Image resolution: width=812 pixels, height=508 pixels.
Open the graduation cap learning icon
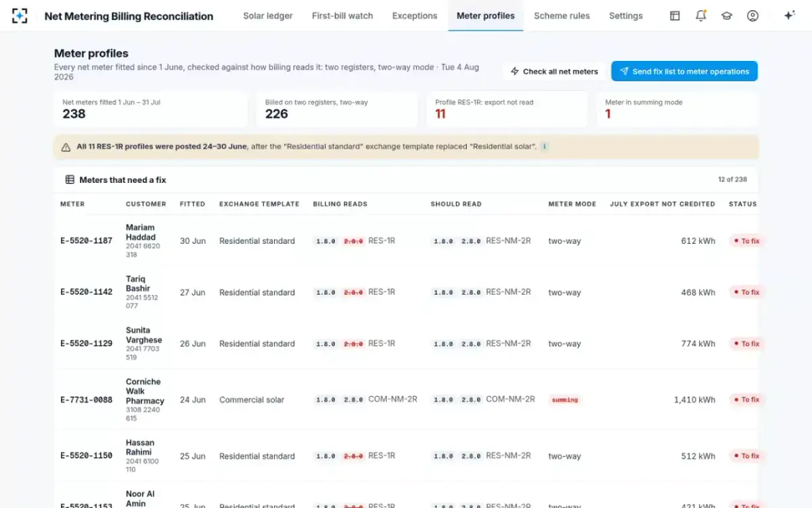click(x=727, y=16)
